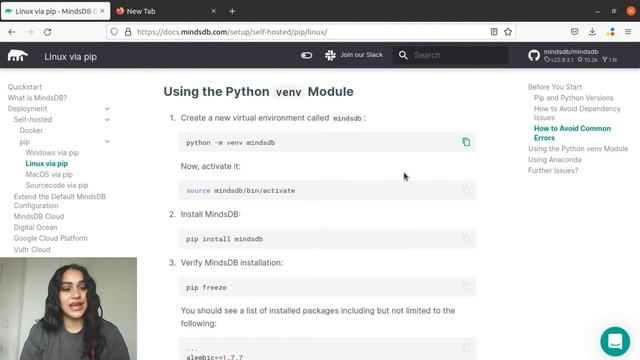Open the downloads arrow icon
The width and height of the screenshot is (640, 360).
click(x=592, y=32)
